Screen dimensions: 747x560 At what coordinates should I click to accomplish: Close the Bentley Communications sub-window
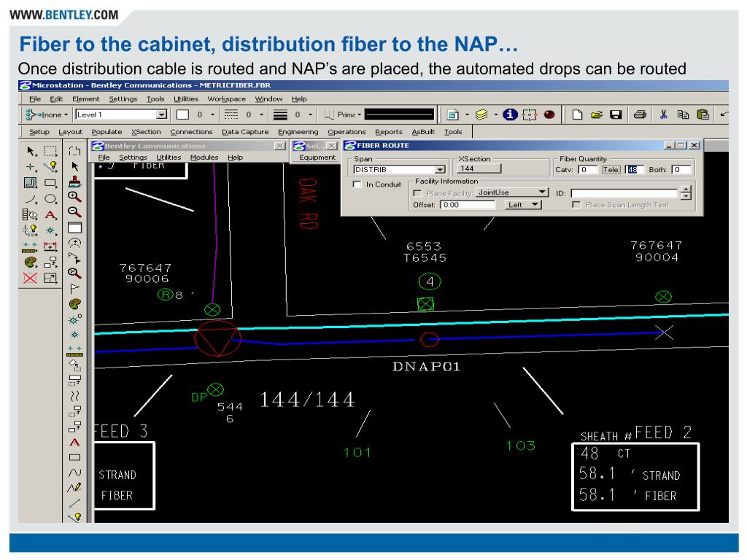[279, 146]
